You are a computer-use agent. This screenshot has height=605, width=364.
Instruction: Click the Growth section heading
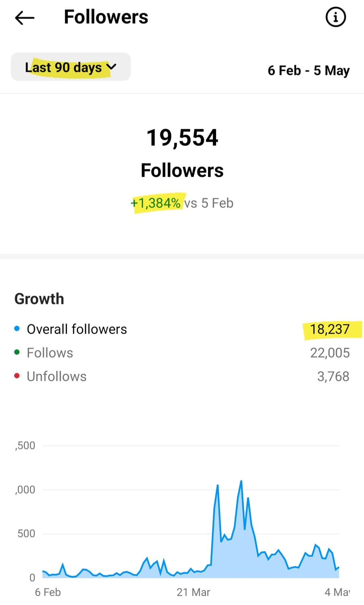click(x=39, y=299)
